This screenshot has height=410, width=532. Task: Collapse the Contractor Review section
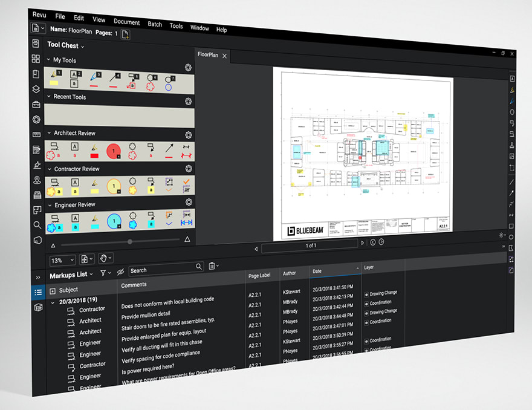tap(50, 169)
